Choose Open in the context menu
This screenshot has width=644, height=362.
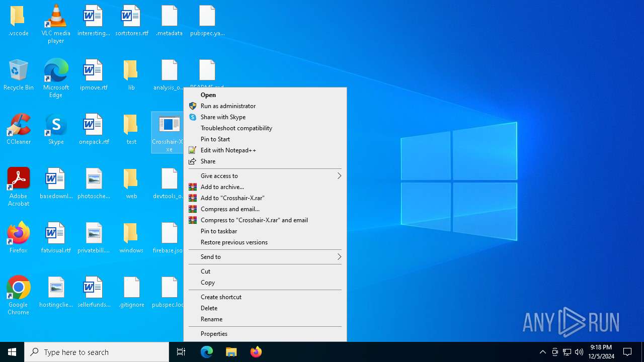point(265,95)
